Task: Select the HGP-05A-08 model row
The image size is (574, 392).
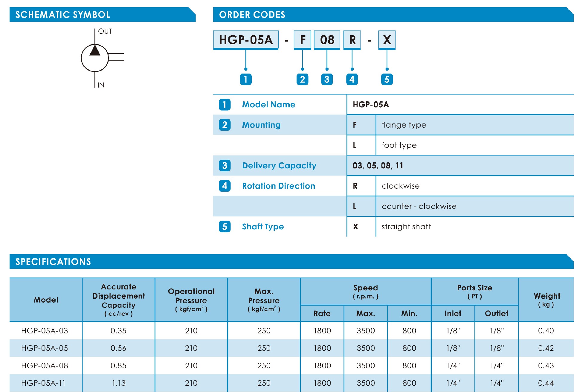Action: tap(291, 365)
